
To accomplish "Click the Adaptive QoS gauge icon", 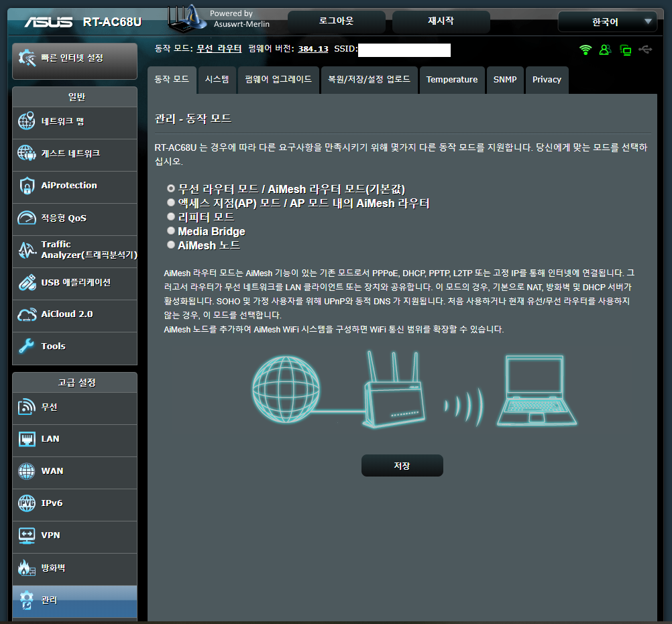I will pos(27,218).
